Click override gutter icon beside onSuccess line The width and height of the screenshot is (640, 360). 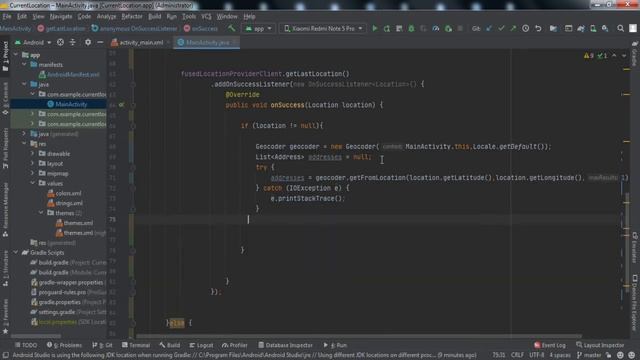click(x=121, y=105)
